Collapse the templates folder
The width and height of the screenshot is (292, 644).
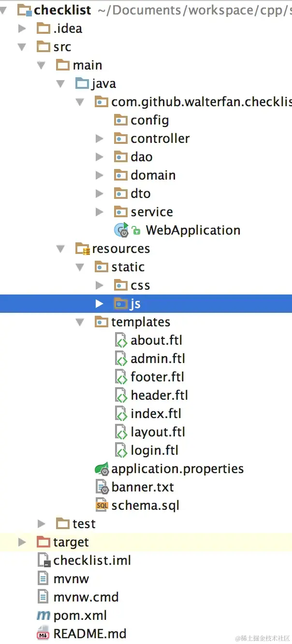click(x=79, y=322)
